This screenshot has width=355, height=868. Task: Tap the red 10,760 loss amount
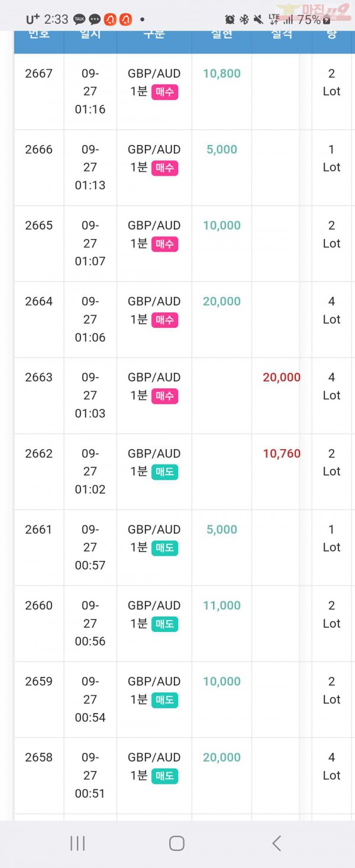[x=282, y=454]
